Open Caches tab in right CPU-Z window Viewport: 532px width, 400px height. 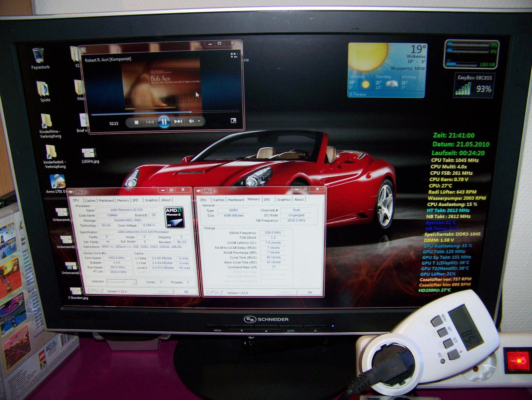[219, 200]
